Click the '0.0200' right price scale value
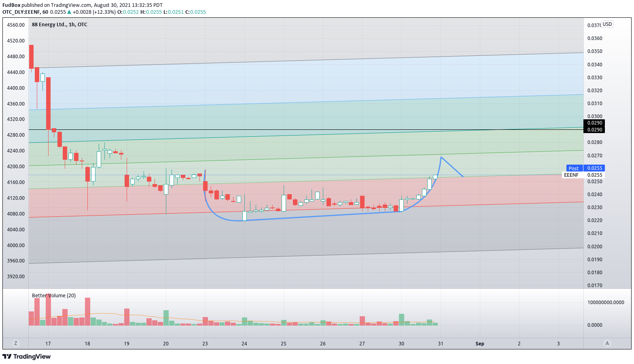Screen dimensions: 634x364 [595, 247]
